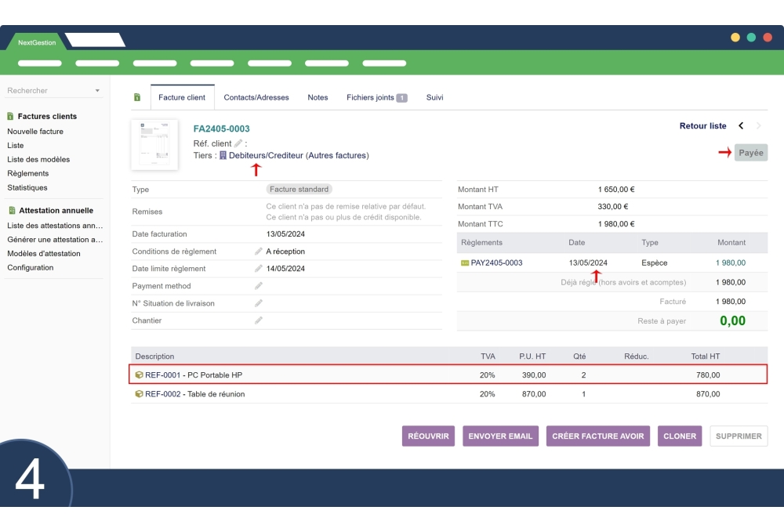Click the ENVOYER EMAIL button

(500, 436)
